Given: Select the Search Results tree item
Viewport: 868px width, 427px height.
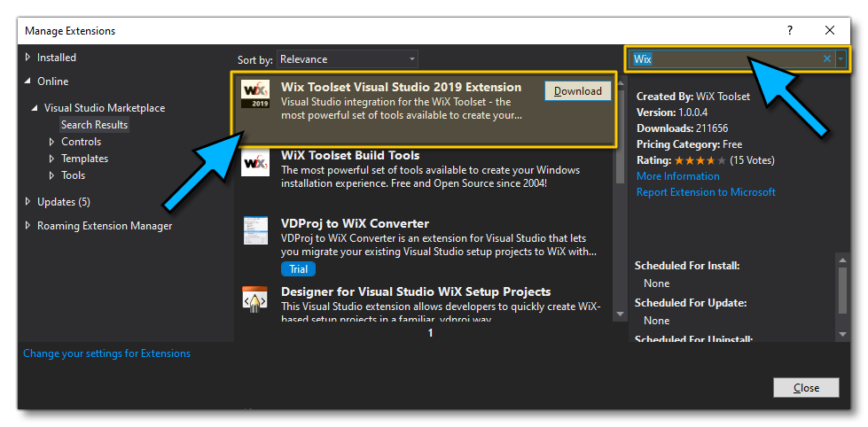Looking at the screenshot, I should (95, 125).
